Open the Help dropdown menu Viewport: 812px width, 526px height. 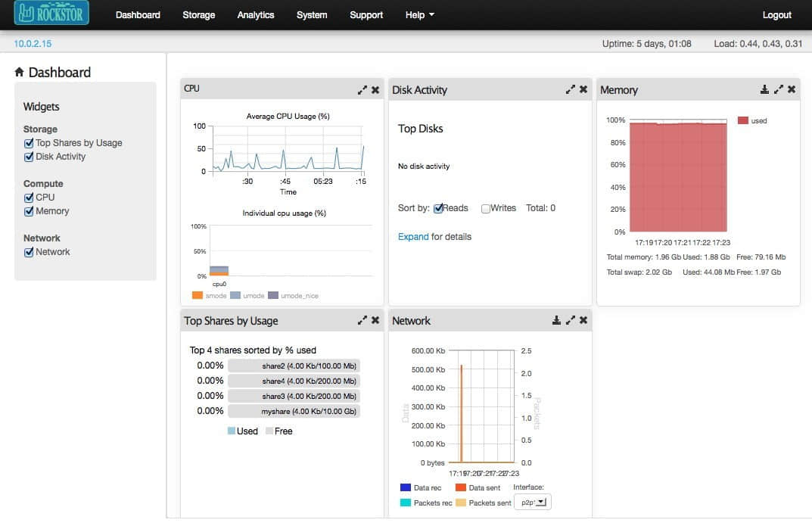click(420, 15)
